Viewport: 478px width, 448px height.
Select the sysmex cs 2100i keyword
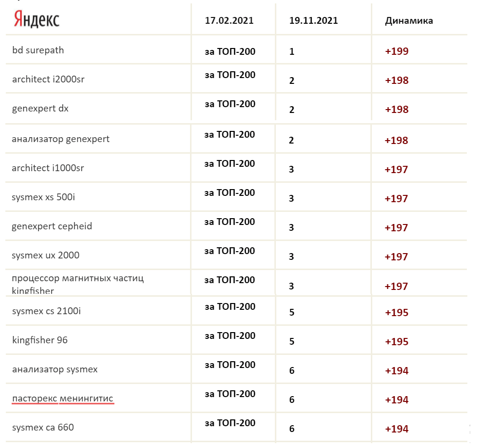point(47,311)
